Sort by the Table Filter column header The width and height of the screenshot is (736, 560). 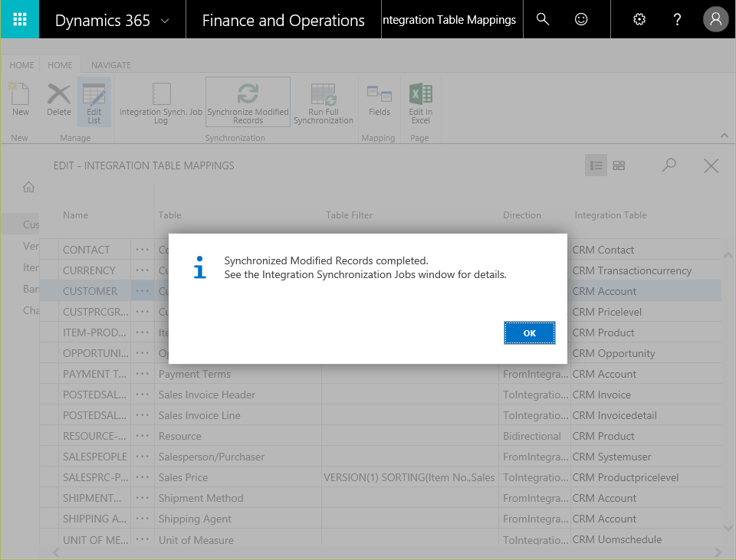pyautogui.click(x=350, y=215)
